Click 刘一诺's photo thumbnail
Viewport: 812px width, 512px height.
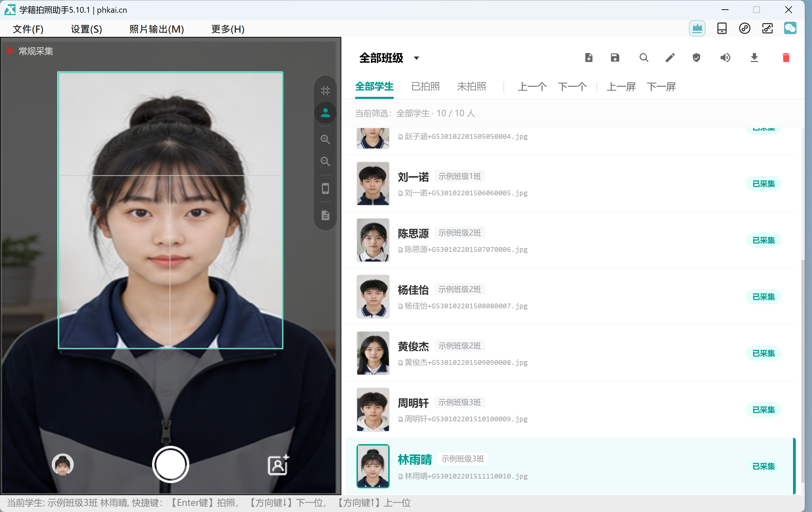point(373,184)
